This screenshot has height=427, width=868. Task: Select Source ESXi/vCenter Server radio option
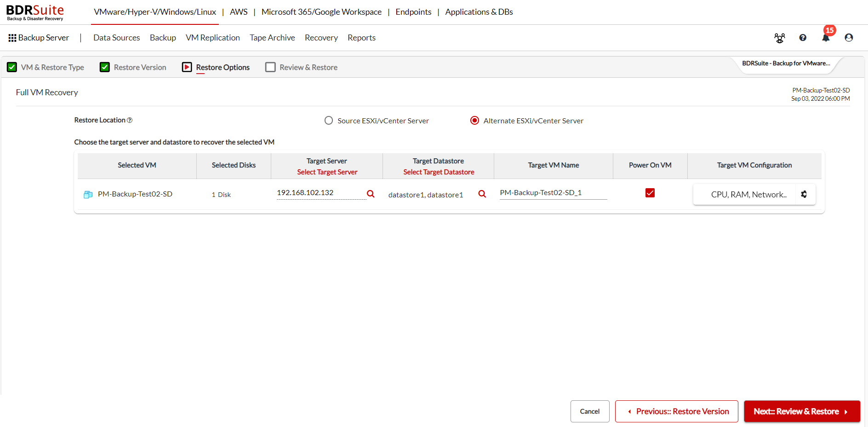point(329,121)
